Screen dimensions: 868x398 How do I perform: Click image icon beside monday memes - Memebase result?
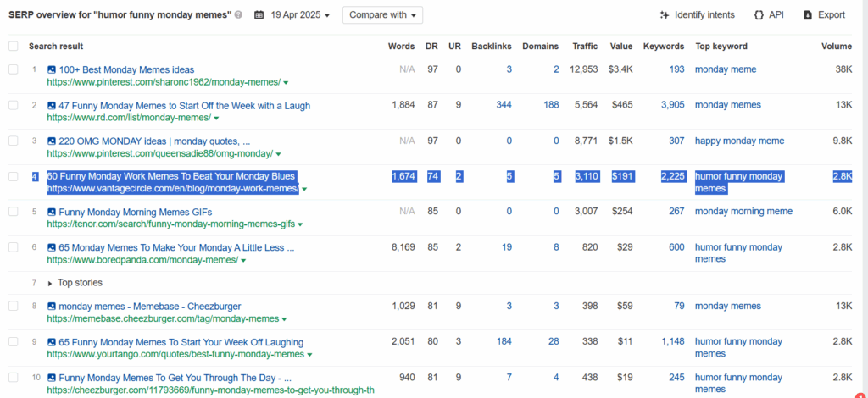(x=52, y=307)
